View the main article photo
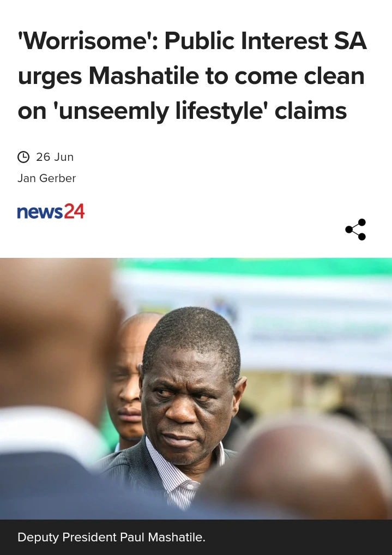Viewport: 392px width, 555px height. tap(196, 389)
